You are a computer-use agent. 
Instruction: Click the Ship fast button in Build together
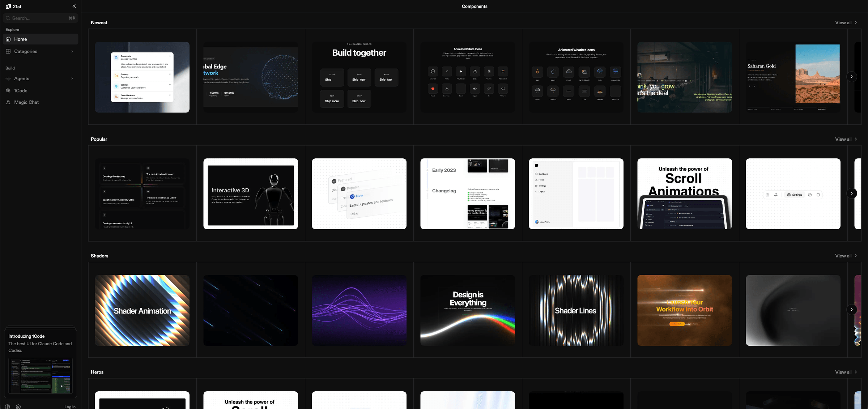[x=386, y=77]
